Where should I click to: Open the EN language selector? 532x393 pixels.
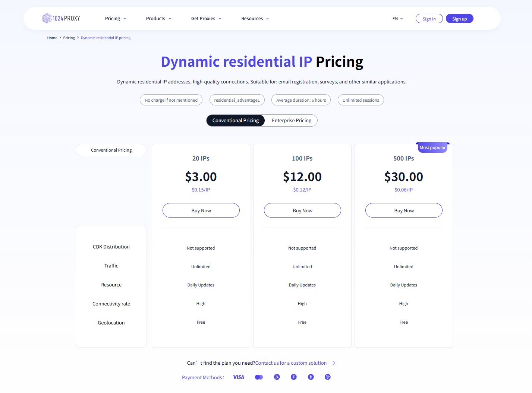tap(398, 19)
